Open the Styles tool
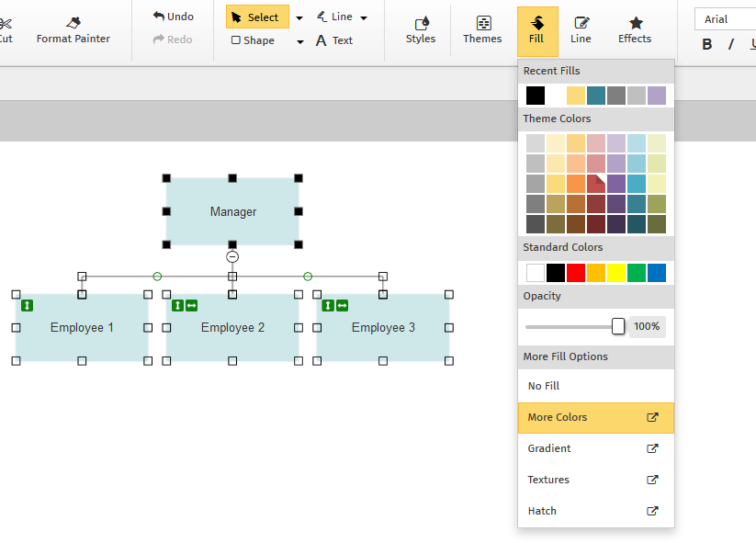The height and width of the screenshot is (543, 756). pyautogui.click(x=421, y=30)
